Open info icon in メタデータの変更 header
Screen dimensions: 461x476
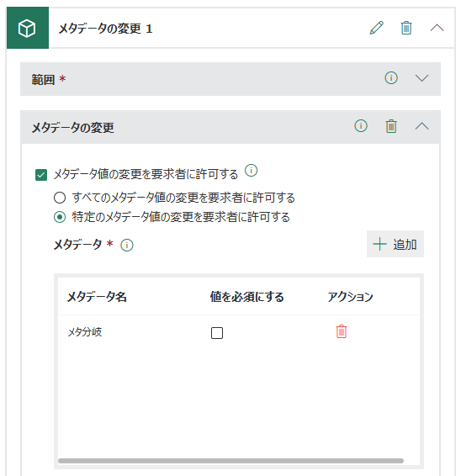[361, 125]
